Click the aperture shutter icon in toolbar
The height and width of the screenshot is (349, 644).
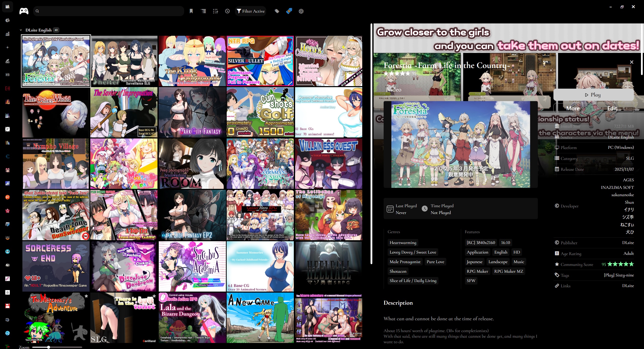click(x=301, y=11)
